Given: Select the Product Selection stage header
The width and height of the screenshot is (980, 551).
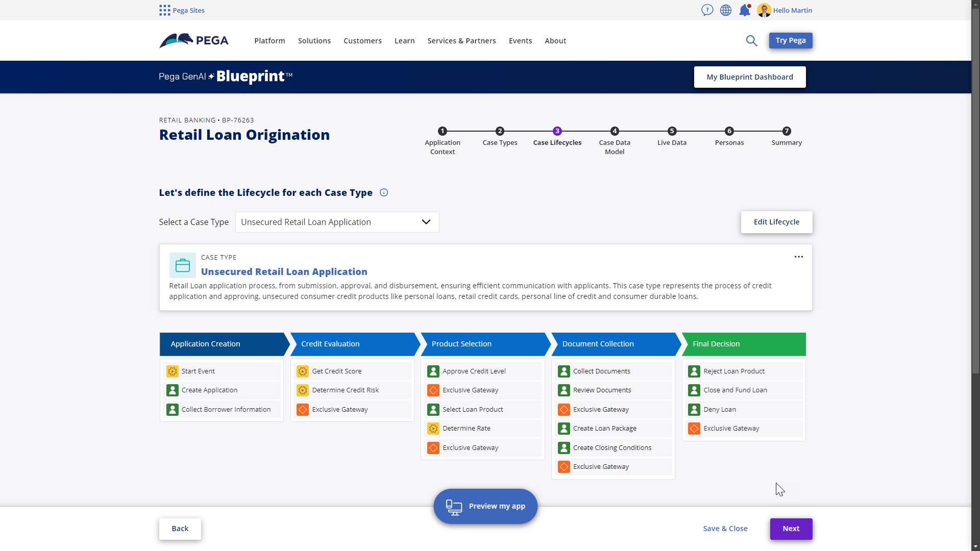Looking at the screenshot, I should click(486, 344).
